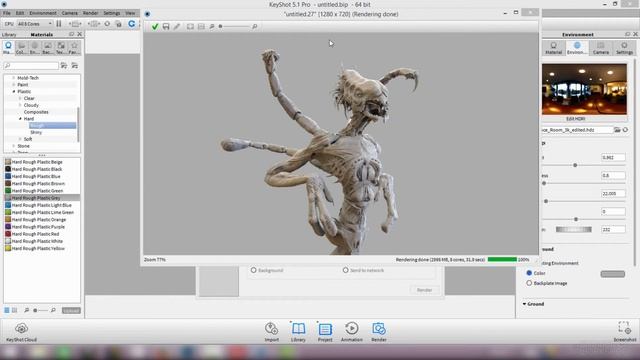
Task: Click the HDR environment preview thumbnail
Action: click(x=584, y=89)
